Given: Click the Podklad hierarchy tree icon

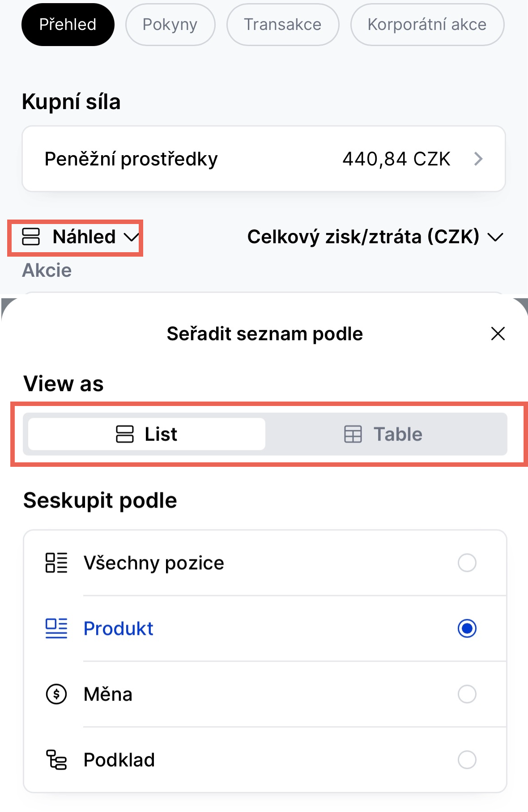Looking at the screenshot, I should (x=56, y=760).
